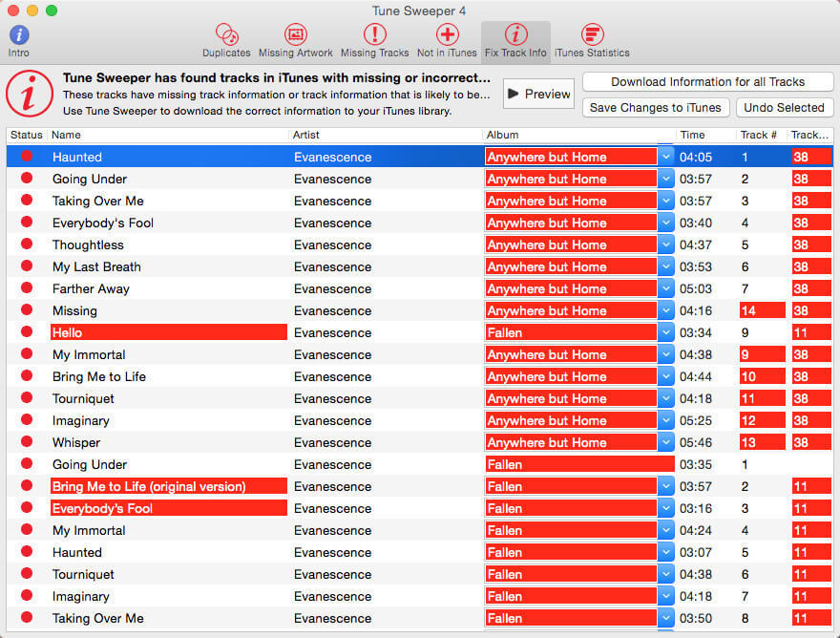This screenshot has width=840, height=638.
Task: Open the Duplicates tool
Action: [x=226, y=41]
